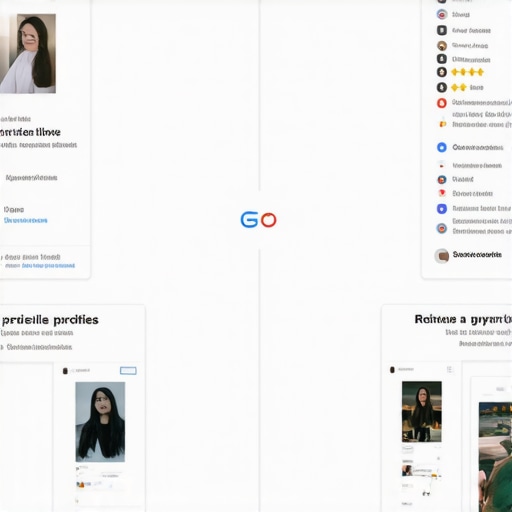This screenshot has width=512, height=512.
Task: Click the small thumbnail below the dark portrait
Action: (407, 471)
